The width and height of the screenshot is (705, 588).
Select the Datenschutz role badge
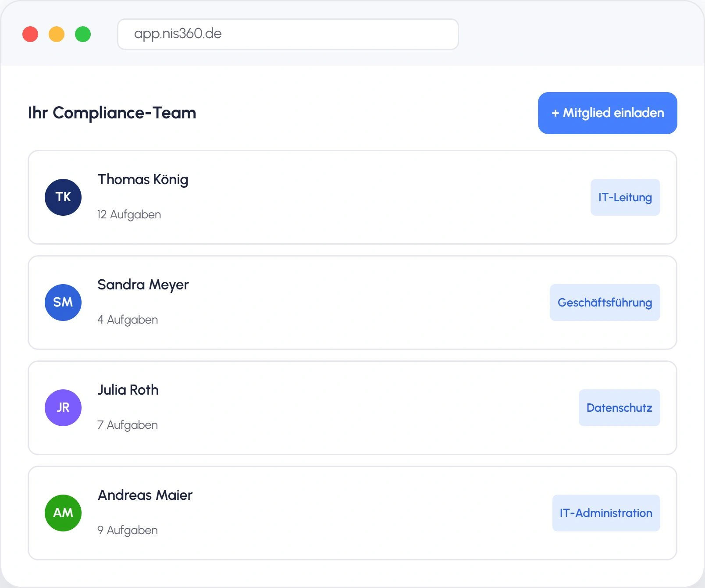click(x=620, y=408)
